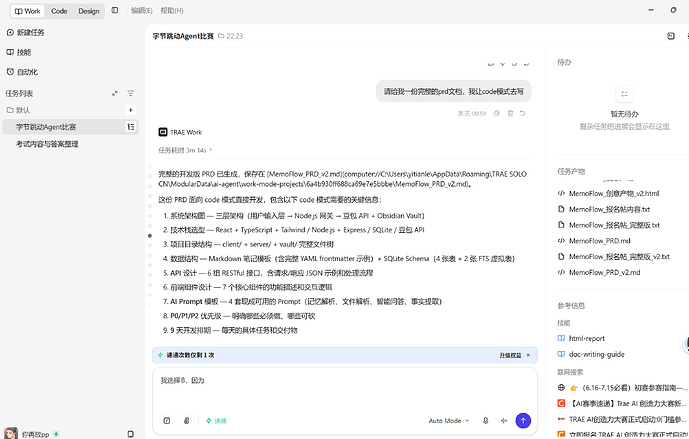Image resolution: width=689 pixels, height=439 pixels.
Task: Click the empty to-do checklist icon
Action: 624,94
